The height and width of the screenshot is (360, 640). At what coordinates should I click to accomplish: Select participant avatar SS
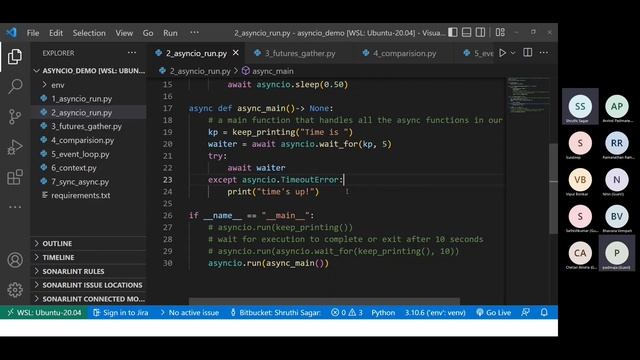click(580, 107)
